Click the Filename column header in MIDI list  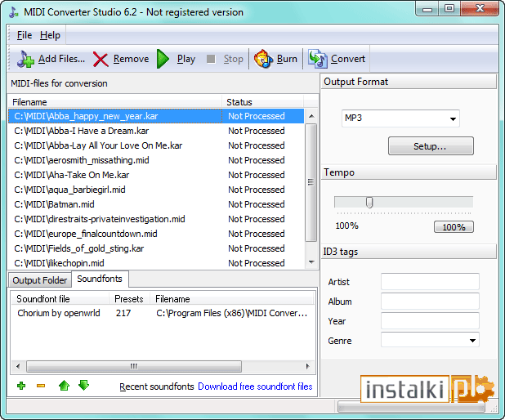115,102
